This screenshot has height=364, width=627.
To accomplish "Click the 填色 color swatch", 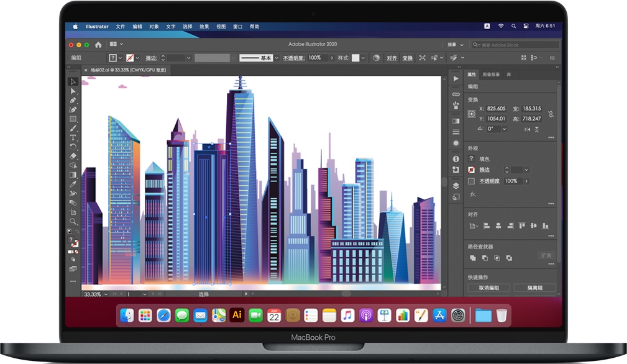I will pos(471,159).
